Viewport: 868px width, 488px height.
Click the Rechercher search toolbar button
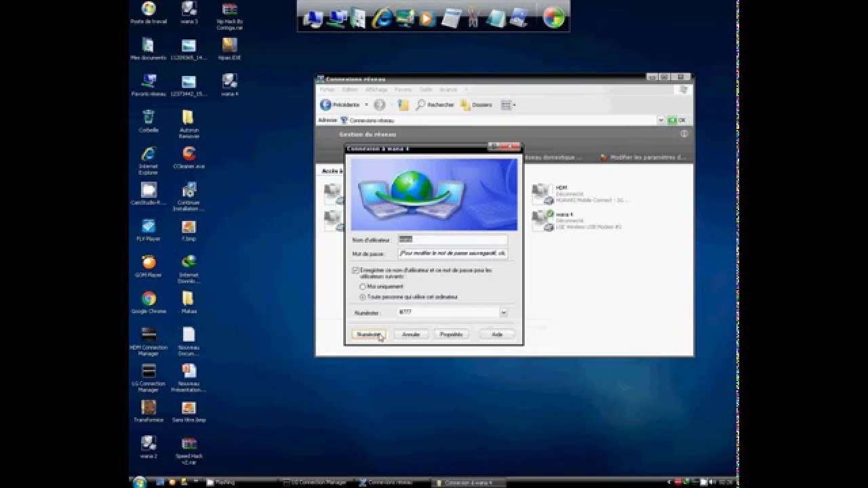435,105
